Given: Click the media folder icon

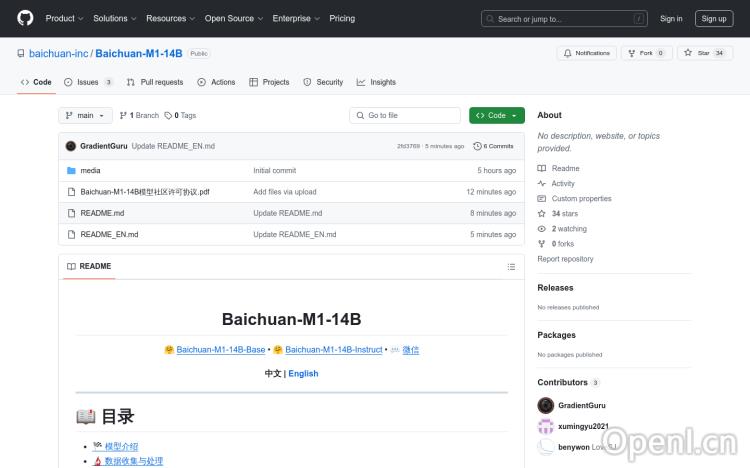Looking at the screenshot, I should tap(71, 170).
